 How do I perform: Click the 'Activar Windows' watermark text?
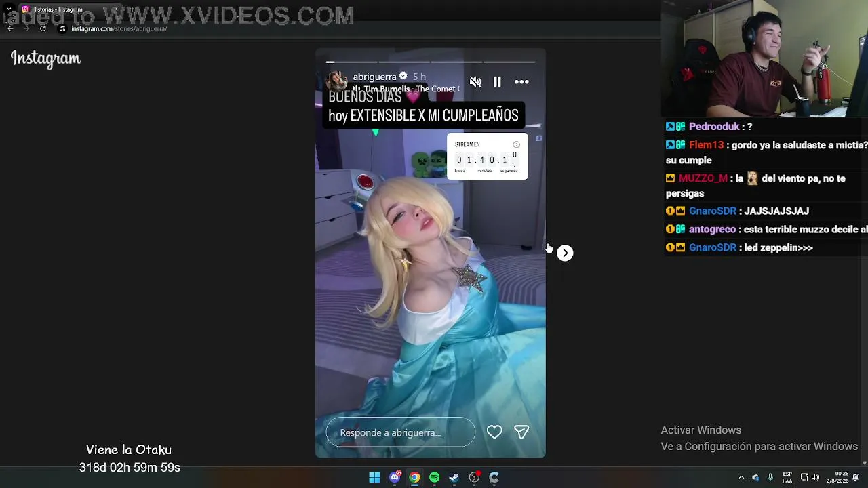coord(701,430)
